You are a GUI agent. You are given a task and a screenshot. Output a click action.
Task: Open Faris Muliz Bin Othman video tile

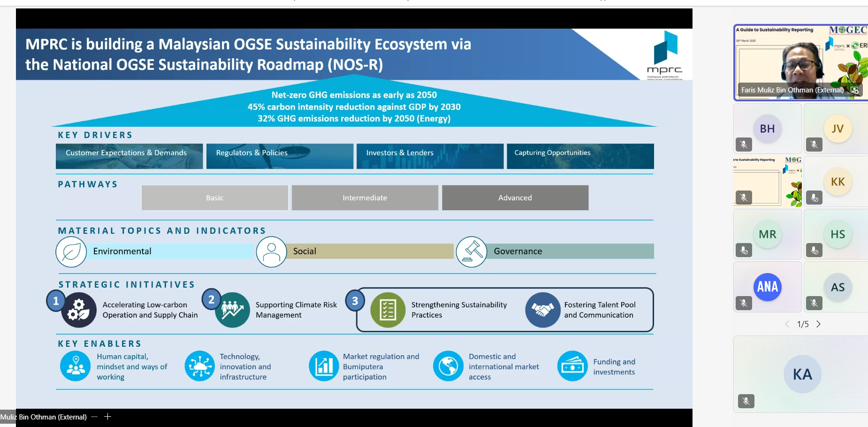pos(801,62)
